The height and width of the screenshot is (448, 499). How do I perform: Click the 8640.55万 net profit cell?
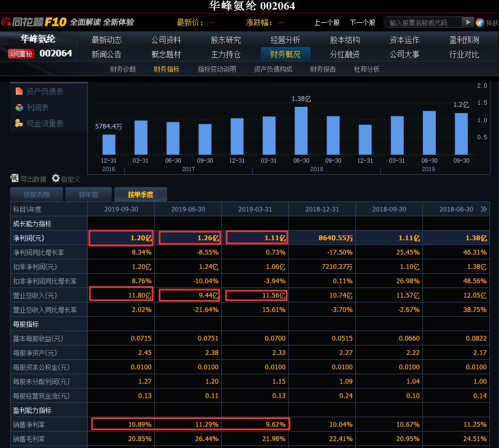[x=336, y=238]
